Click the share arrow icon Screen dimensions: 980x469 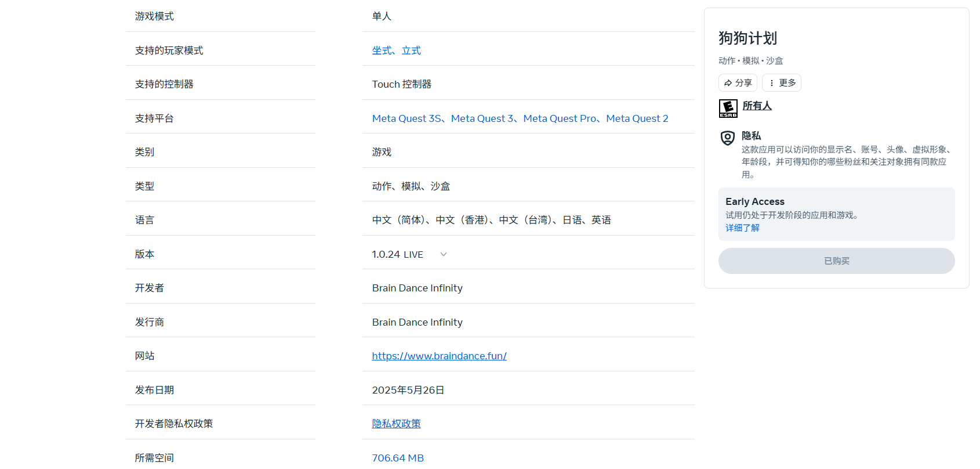tap(728, 83)
